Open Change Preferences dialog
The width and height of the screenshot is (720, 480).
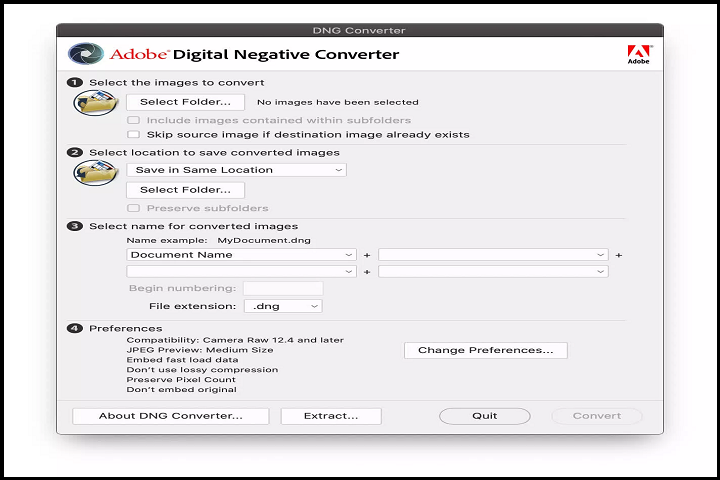pyautogui.click(x=485, y=350)
